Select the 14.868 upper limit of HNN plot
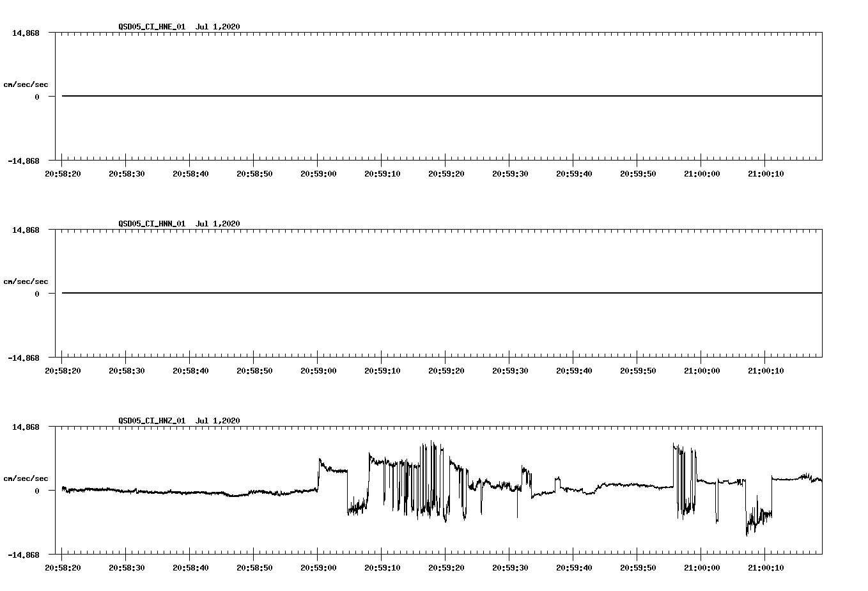This screenshot has width=868, height=591. [26, 230]
